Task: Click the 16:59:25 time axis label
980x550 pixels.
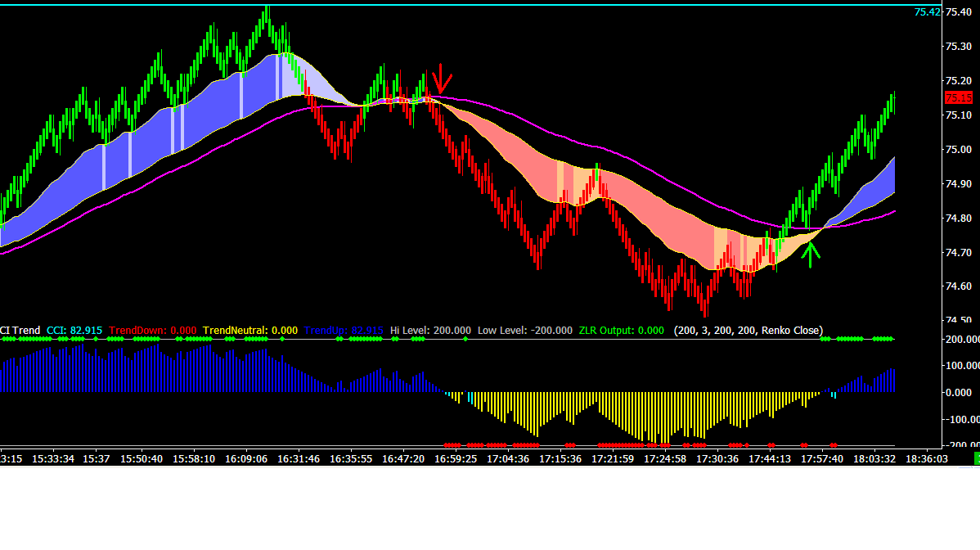Action: pyautogui.click(x=456, y=459)
